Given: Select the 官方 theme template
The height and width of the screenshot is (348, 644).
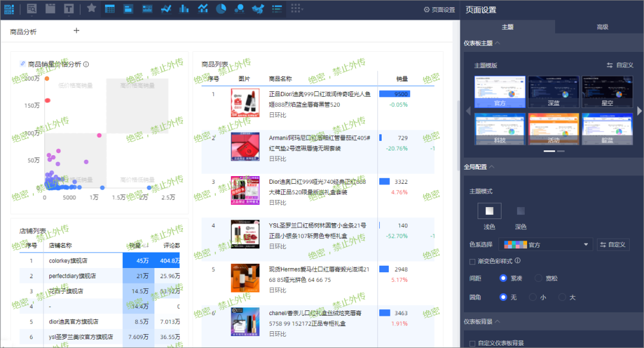Looking at the screenshot, I should click(x=500, y=92).
